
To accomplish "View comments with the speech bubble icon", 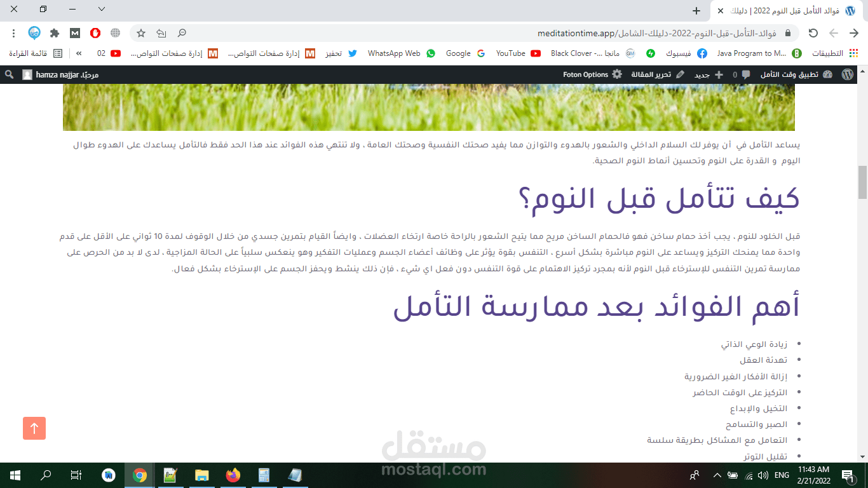I will pos(740,74).
